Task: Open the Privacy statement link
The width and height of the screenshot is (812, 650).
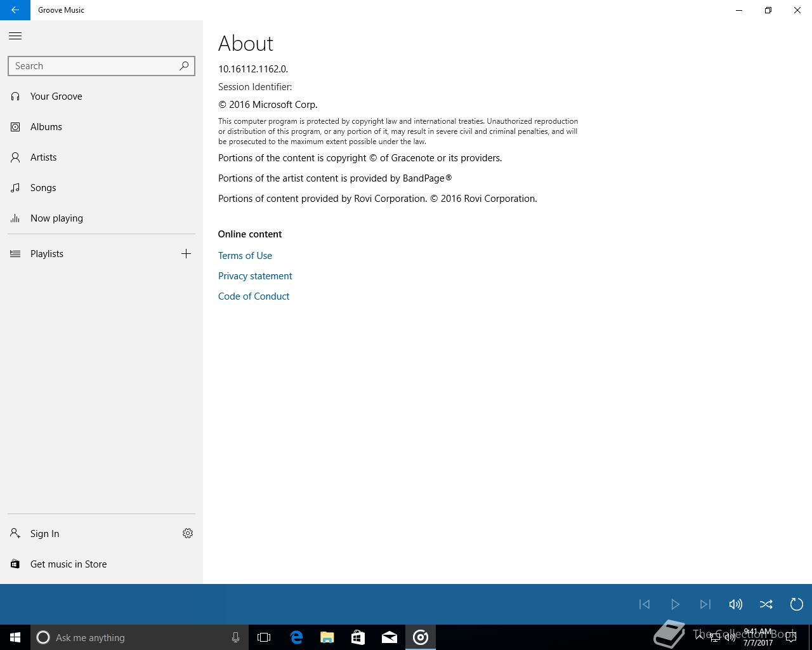Action: pos(255,276)
